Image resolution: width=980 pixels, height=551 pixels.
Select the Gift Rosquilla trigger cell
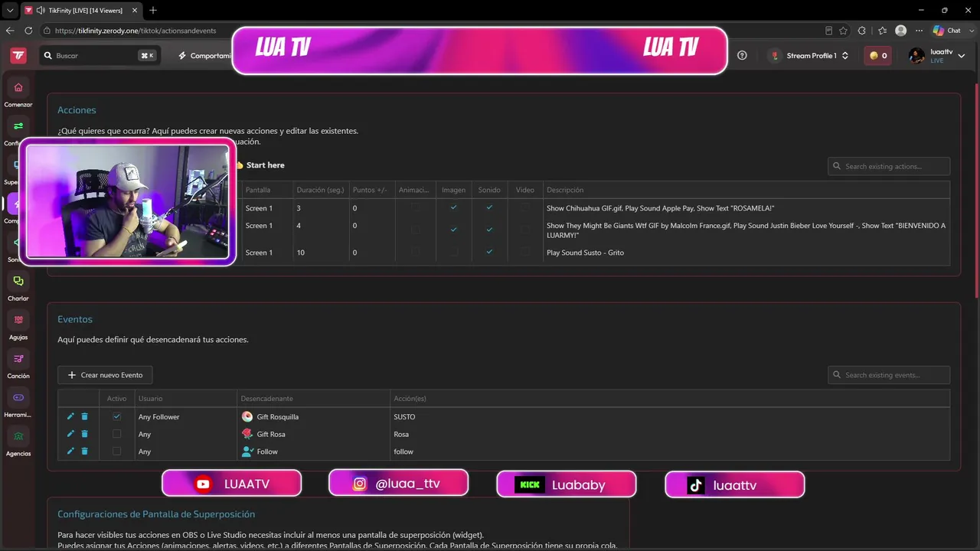pyautogui.click(x=314, y=416)
